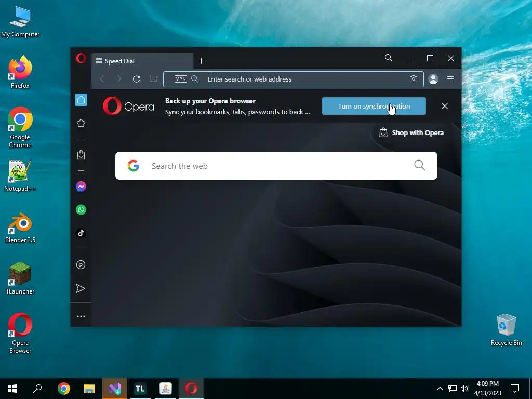Image resolution: width=532 pixels, height=399 pixels.
Task: Go back with the left arrow
Action: 102,79
